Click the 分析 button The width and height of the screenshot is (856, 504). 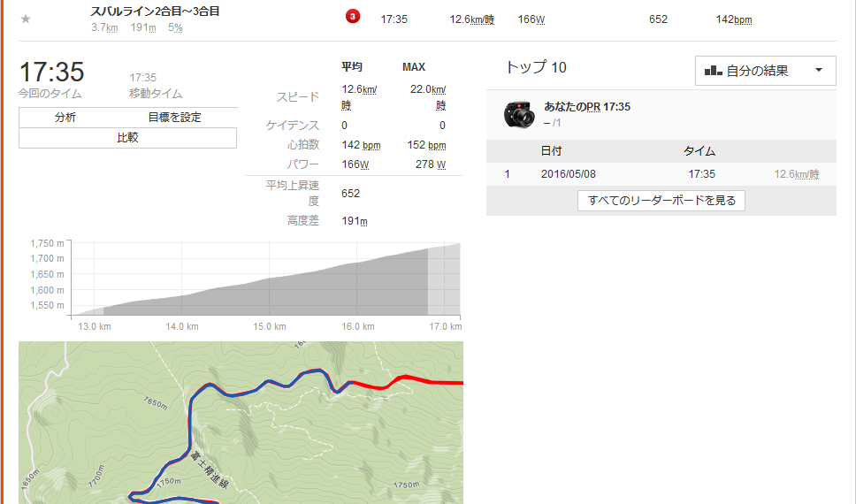(x=65, y=118)
